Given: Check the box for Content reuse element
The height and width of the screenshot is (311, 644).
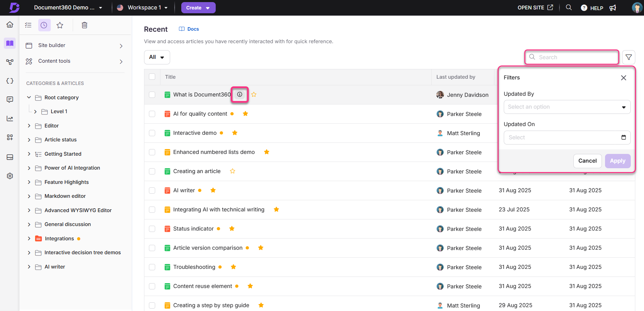Looking at the screenshot, I should (x=152, y=286).
